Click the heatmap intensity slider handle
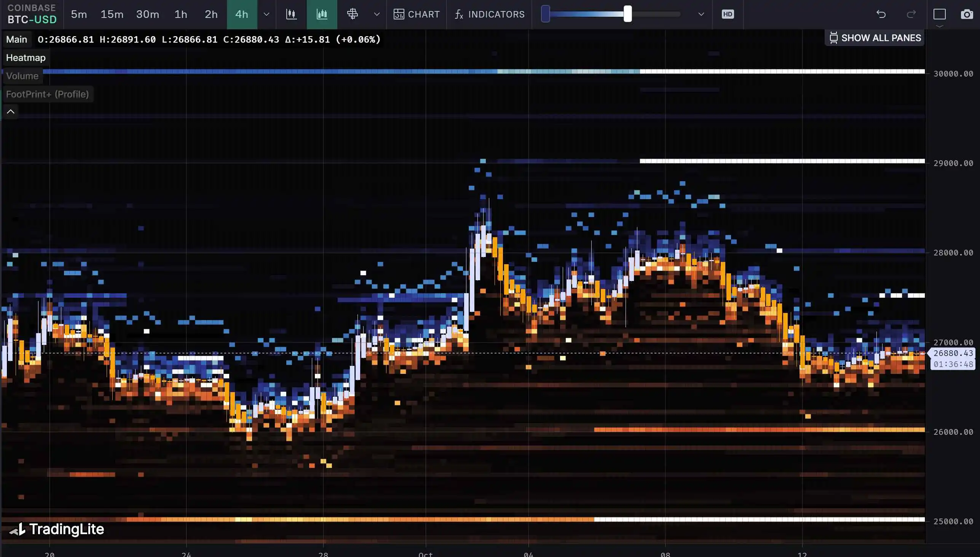The height and width of the screenshot is (557, 980). tap(627, 14)
